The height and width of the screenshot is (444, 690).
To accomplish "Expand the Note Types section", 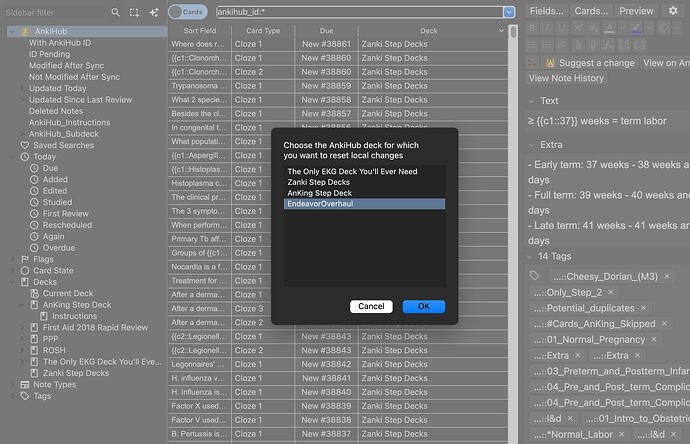I will coord(13,385).
